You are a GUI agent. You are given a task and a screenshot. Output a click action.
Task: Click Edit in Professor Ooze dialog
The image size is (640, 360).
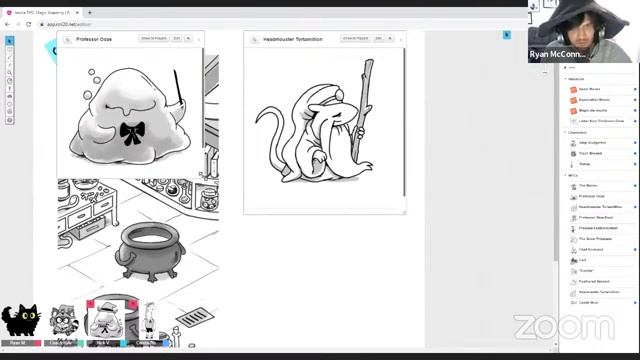[177, 38]
